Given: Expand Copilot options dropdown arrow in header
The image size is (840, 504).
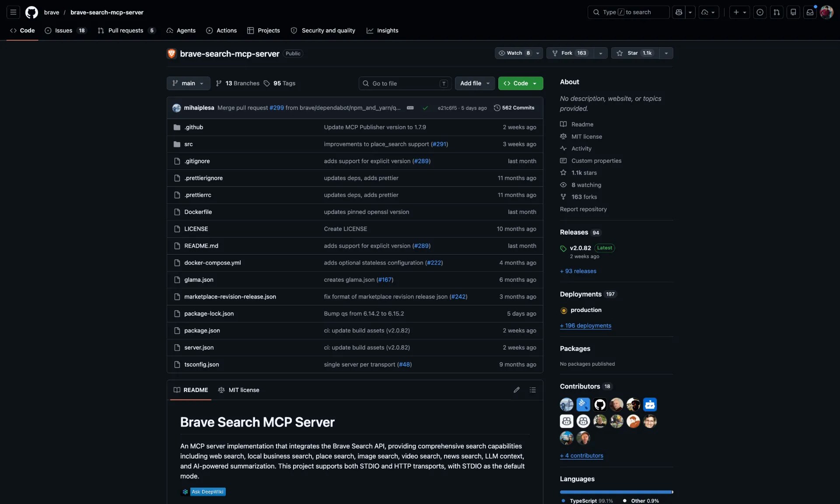Looking at the screenshot, I should pos(690,12).
